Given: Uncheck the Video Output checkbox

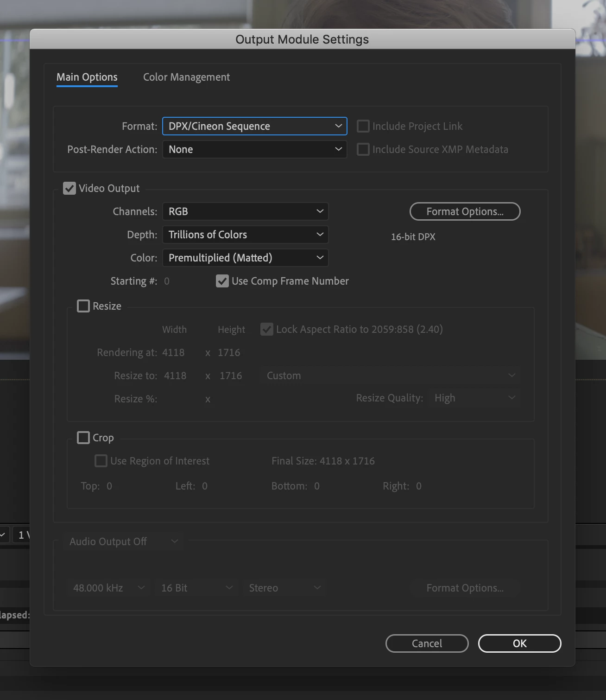Looking at the screenshot, I should point(69,188).
